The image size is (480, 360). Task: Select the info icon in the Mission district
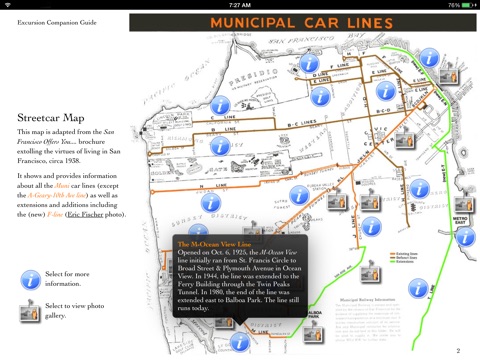[419, 189]
